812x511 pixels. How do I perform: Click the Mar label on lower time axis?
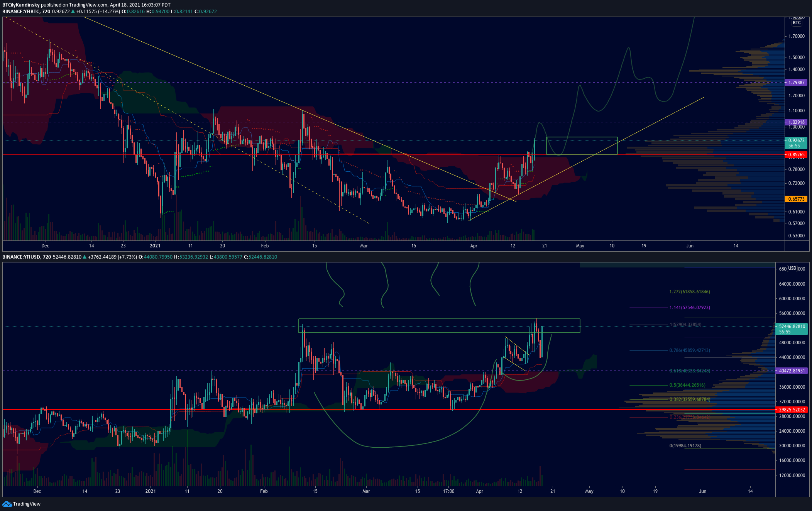(366, 491)
